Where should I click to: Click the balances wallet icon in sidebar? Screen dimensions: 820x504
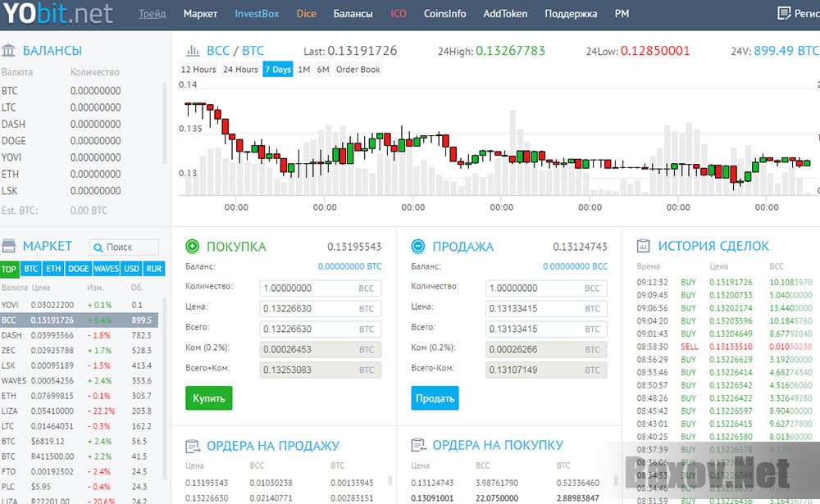pos(9,51)
